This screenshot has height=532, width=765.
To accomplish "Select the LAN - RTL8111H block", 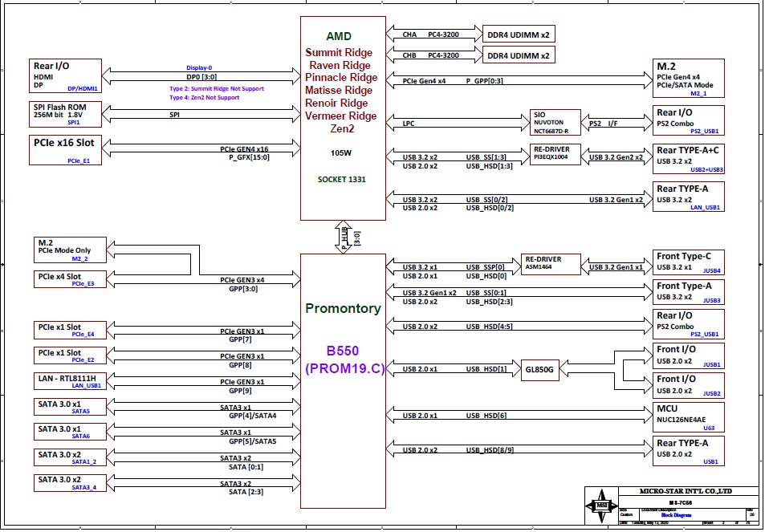I will pos(66,380).
